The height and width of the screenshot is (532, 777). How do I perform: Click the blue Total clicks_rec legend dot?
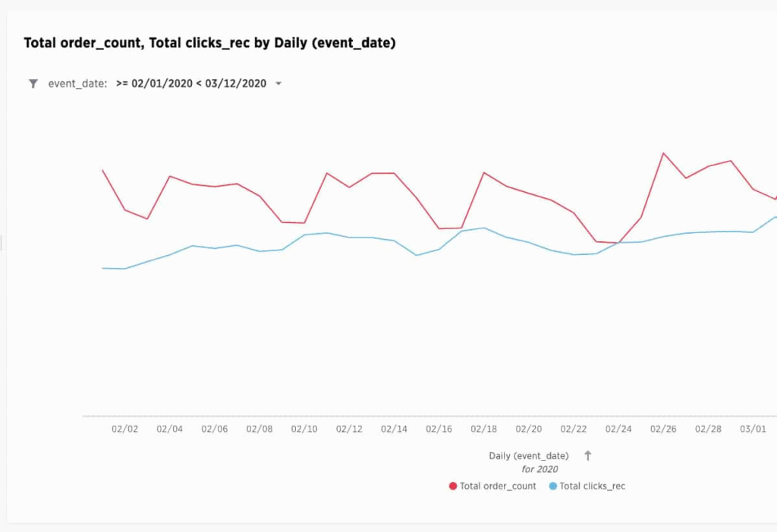tap(552, 486)
